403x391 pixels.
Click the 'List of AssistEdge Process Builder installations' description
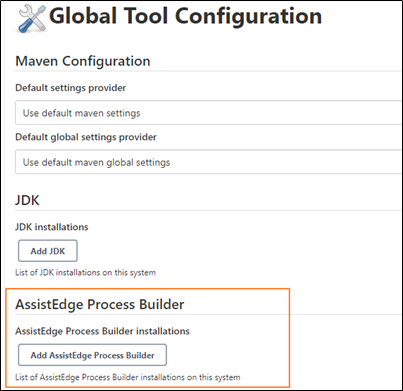coord(128,377)
